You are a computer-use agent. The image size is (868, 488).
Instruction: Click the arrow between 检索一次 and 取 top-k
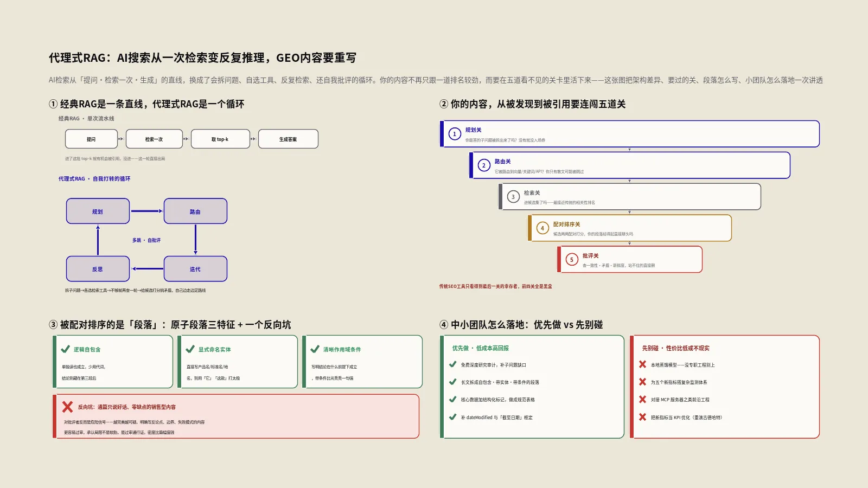tap(186, 139)
